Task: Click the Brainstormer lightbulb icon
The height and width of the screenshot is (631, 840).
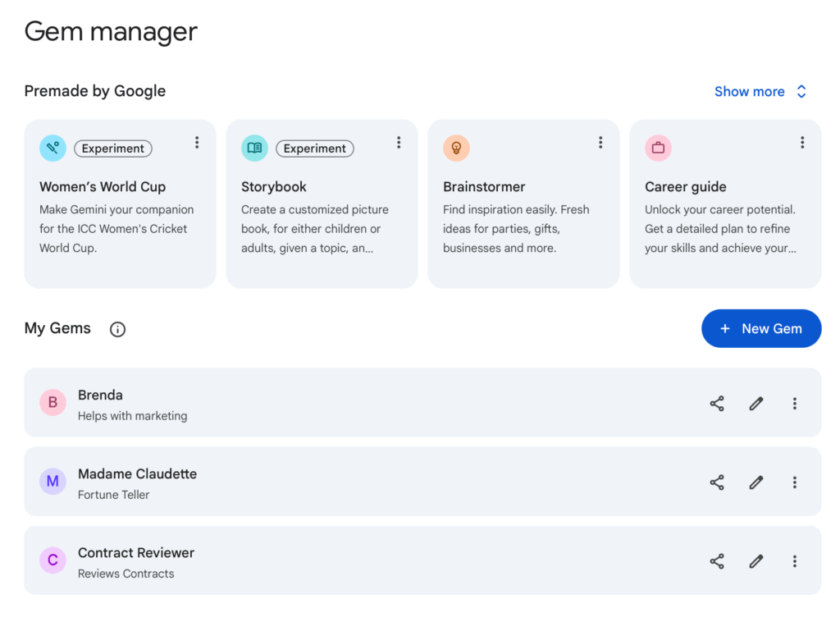Action: (x=456, y=149)
